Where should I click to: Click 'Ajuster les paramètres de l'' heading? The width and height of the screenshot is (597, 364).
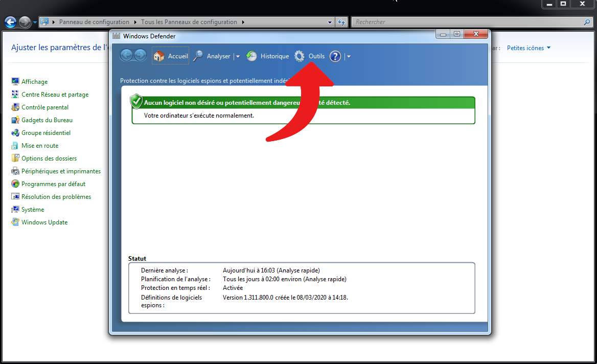tap(60, 48)
